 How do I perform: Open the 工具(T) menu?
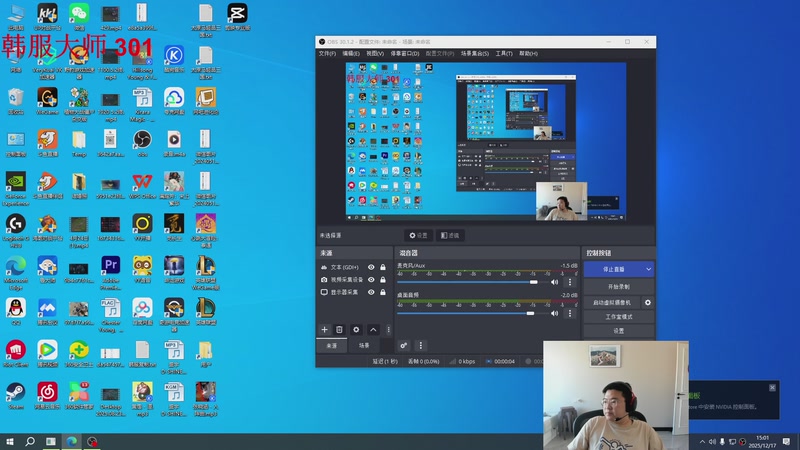(x=504, y=54)
